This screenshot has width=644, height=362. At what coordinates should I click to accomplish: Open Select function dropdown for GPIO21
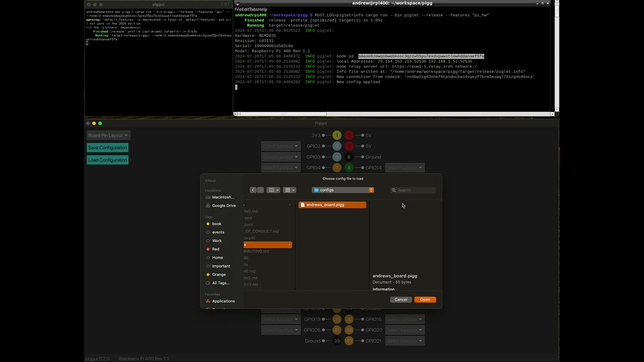405,341
